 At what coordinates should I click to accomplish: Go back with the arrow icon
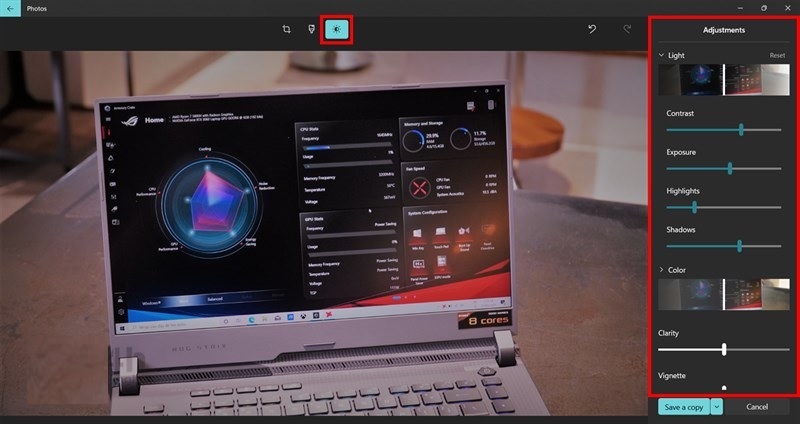[10, 9]
